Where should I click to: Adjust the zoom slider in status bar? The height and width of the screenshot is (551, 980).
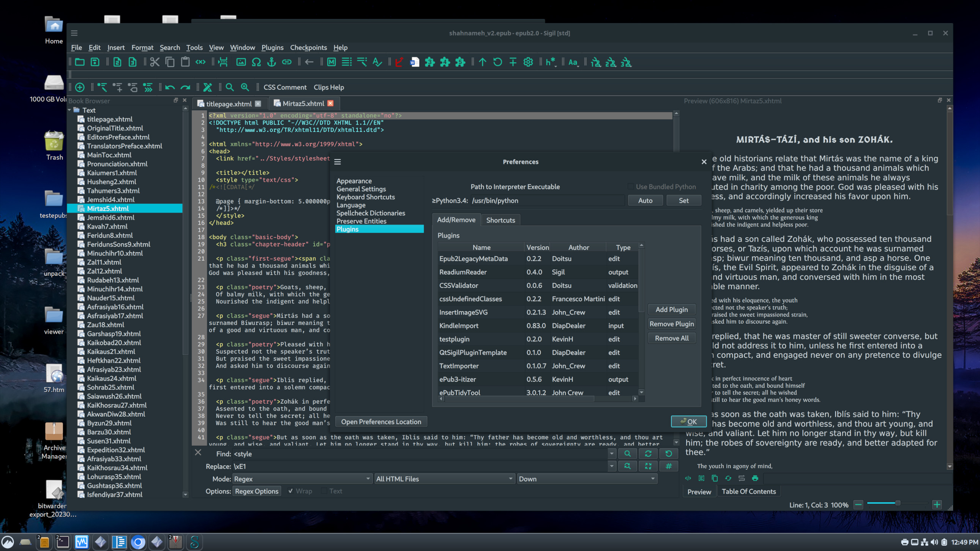(x=898, y=504)
